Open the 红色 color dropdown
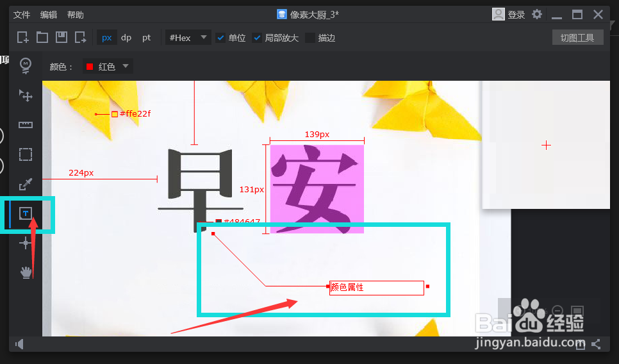 coord(108,66)
